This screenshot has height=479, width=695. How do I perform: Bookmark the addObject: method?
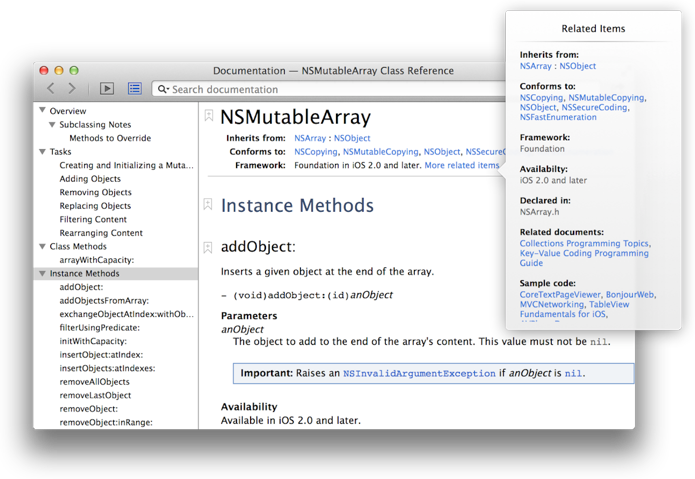pos(207,247)
